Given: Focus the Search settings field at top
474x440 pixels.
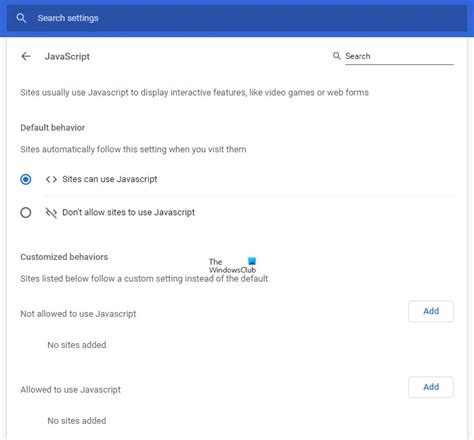Looking at the screenshot, I should 237,18.
